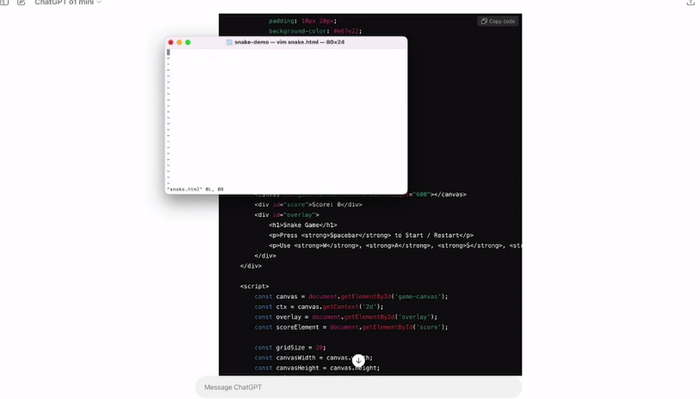Click the vim cursor on the first line
The width and height of the screenshot is (700, 399).
168,52
